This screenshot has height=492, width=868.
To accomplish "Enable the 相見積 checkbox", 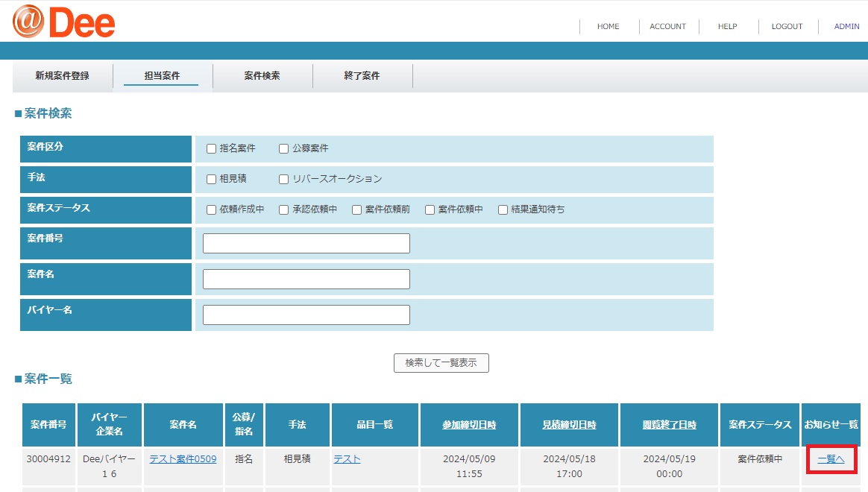I will 211,179.
